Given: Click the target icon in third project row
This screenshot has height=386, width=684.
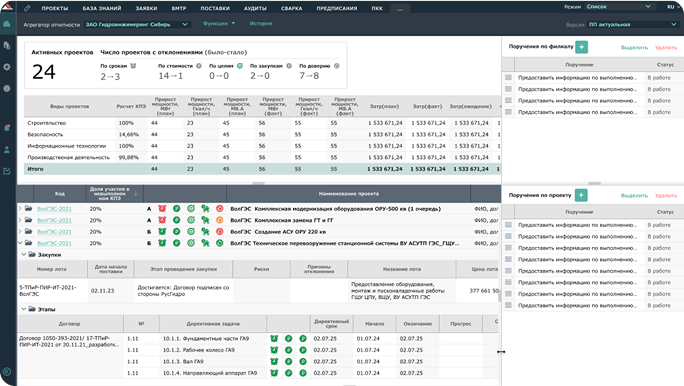Looking at the screenshot, I should coord(191,232).
